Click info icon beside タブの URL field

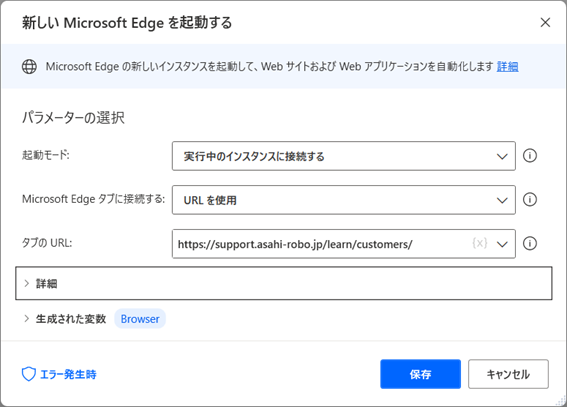click(x=530, y=243)
